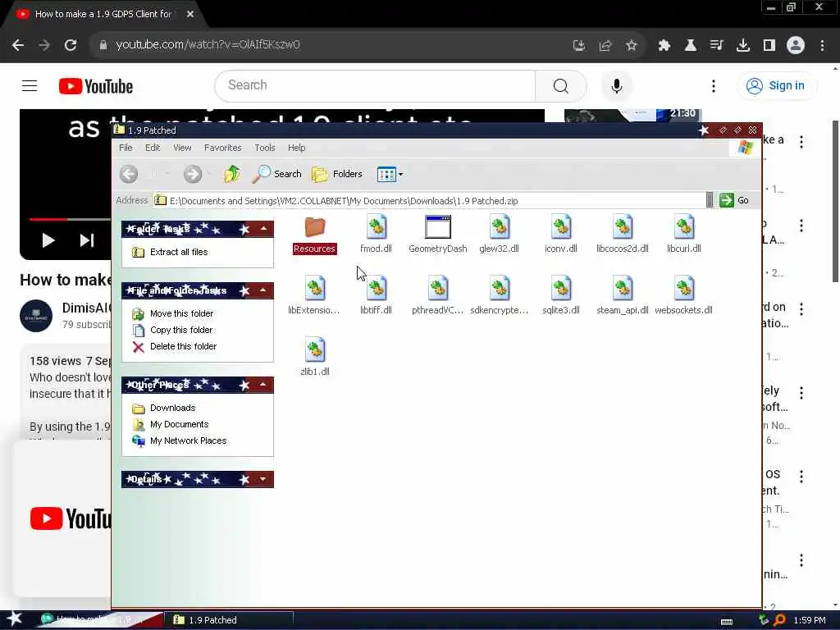Click the Explorer address path field

pyautogui.click(x=428, y=201)
